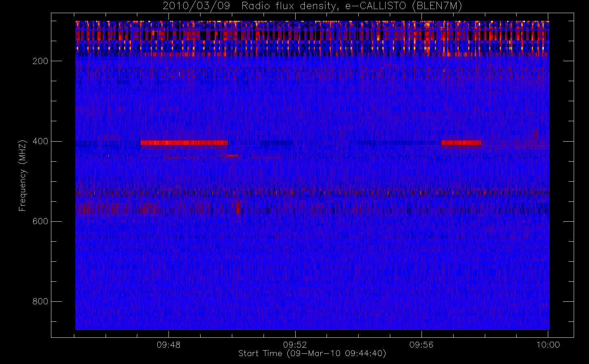Click the '400' frequency tick label
Viewport: 589px width, 364px height.
click(x=40, y=141)
